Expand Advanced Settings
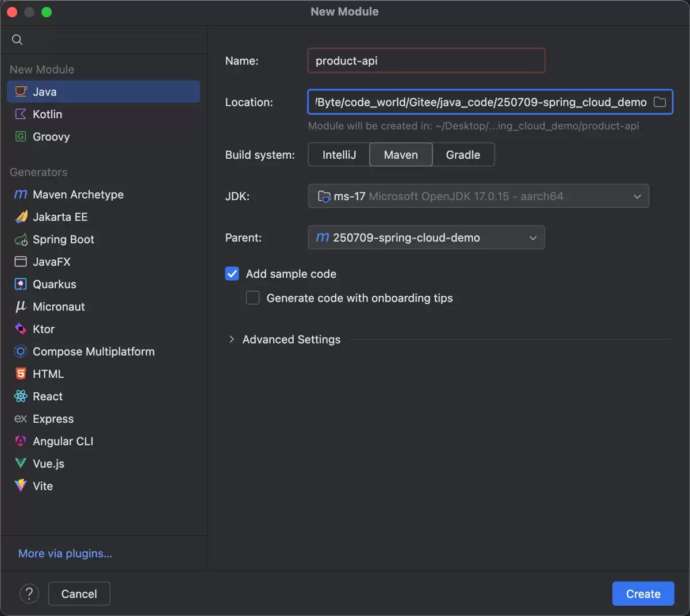Image resolution: width=690 pixels, height=616 pixels. tap(232, 339)
